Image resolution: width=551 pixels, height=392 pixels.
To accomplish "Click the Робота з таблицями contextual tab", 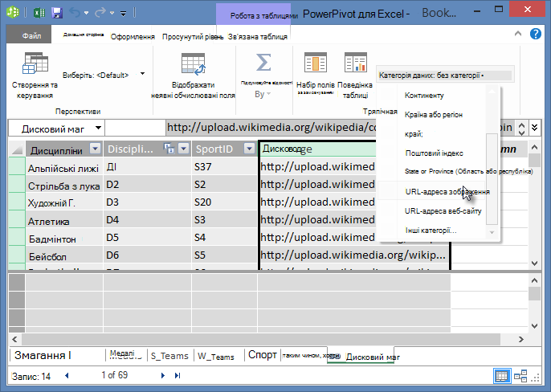I will click(x=253, y=15).
